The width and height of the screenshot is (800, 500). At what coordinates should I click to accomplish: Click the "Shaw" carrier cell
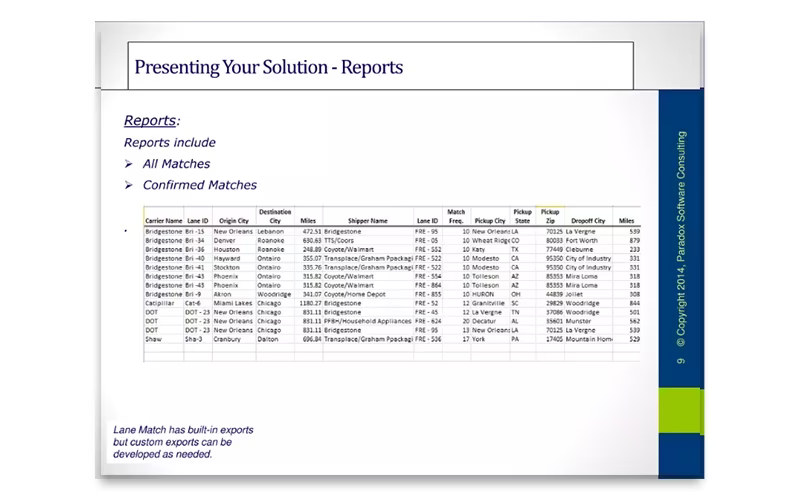154,339
